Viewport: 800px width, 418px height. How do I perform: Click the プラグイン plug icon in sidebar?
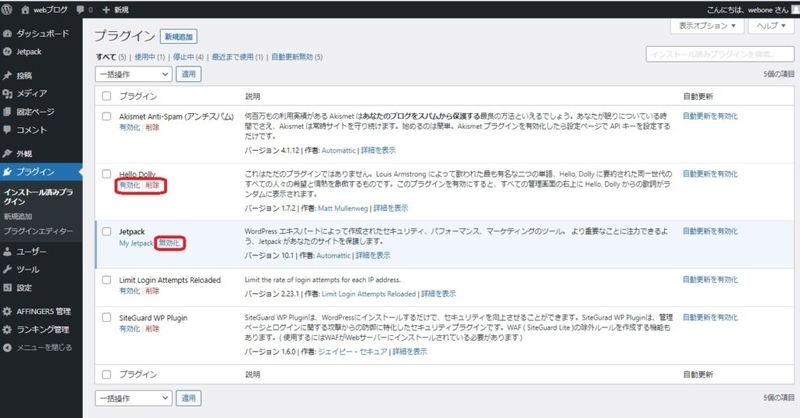[7, 172]
